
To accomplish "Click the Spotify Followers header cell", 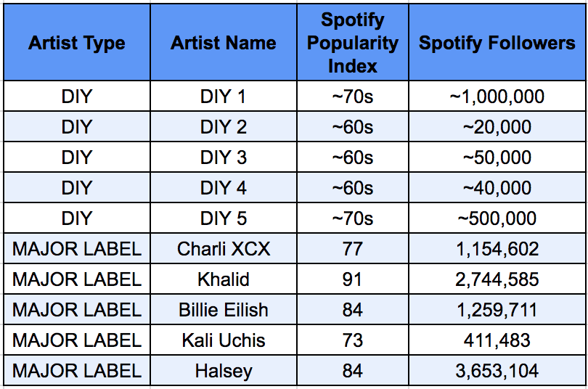I will coord(497,42).
